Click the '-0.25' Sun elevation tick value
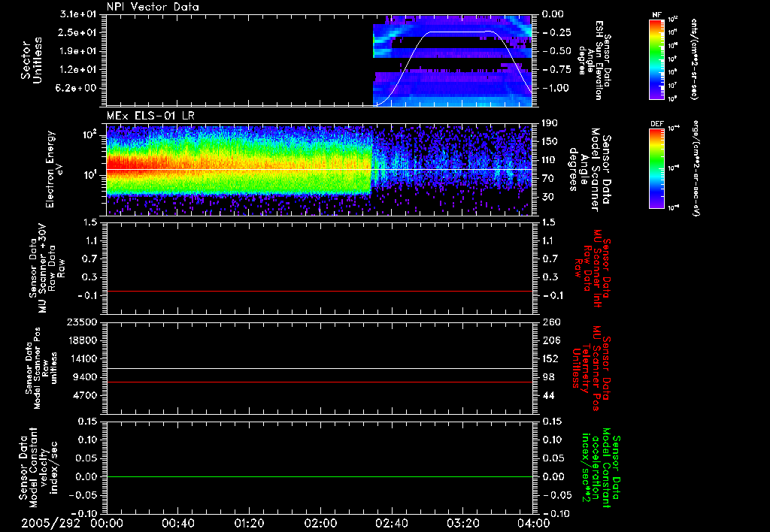Image resolution: width=770 pixels, height=532 pixels. pos(556,32)
